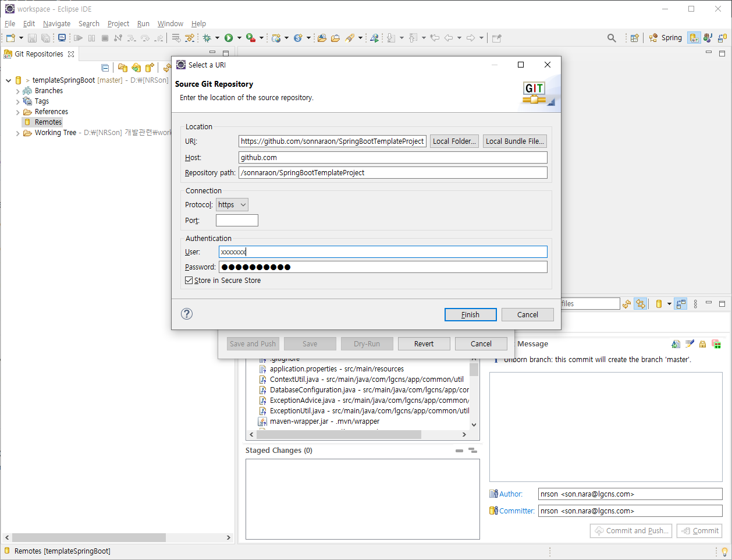Click the Author link

(510, 494)
